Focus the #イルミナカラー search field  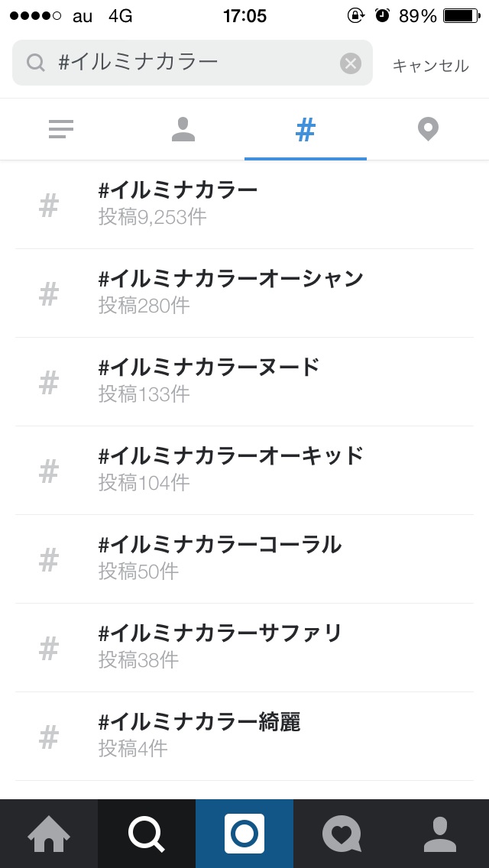pos(191,63)
